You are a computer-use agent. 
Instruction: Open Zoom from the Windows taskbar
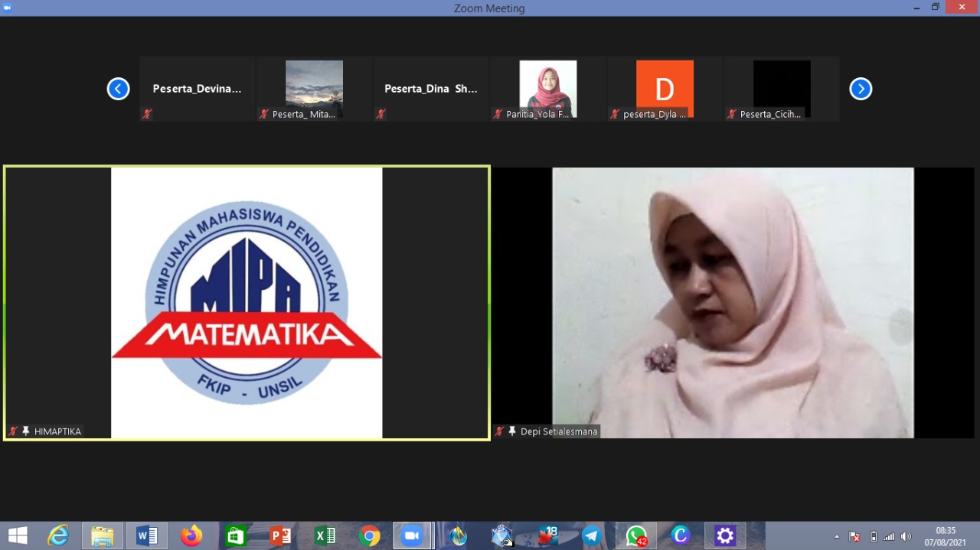click(412, 535)
